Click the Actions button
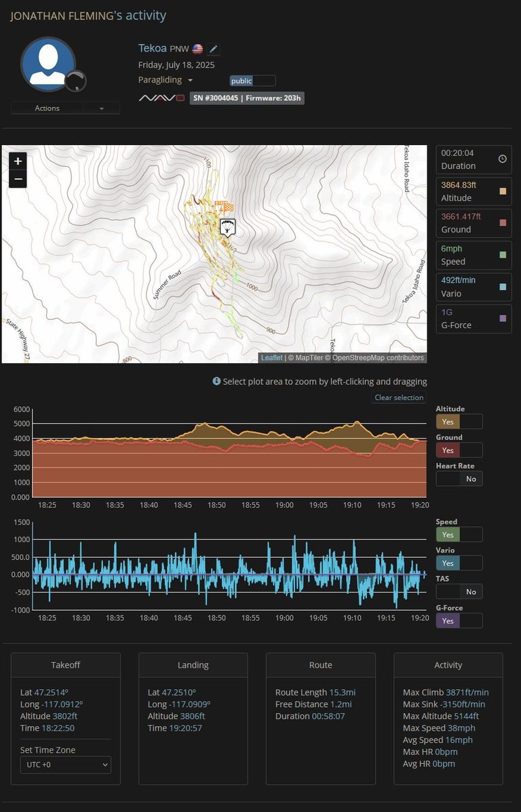This screenshot has height=812, width=521. (47, 108)
